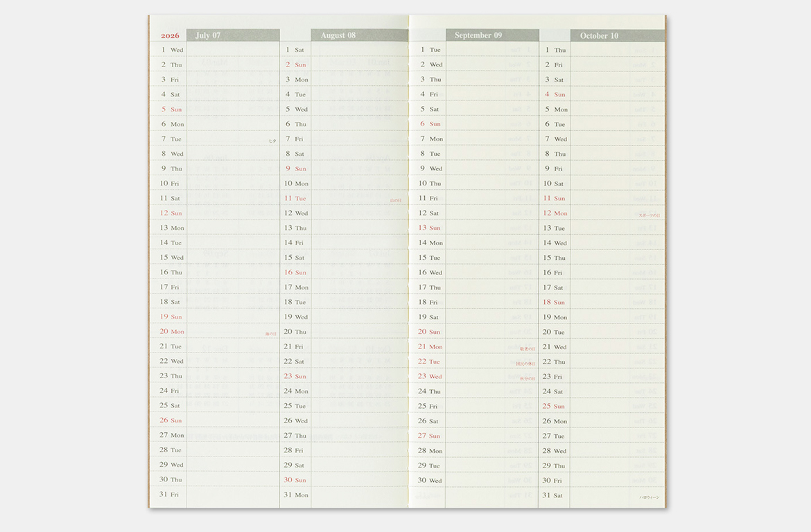Viewport: 811px width, 532px height.
Task: Click the October 15 Thu date label
Action: 555,258
